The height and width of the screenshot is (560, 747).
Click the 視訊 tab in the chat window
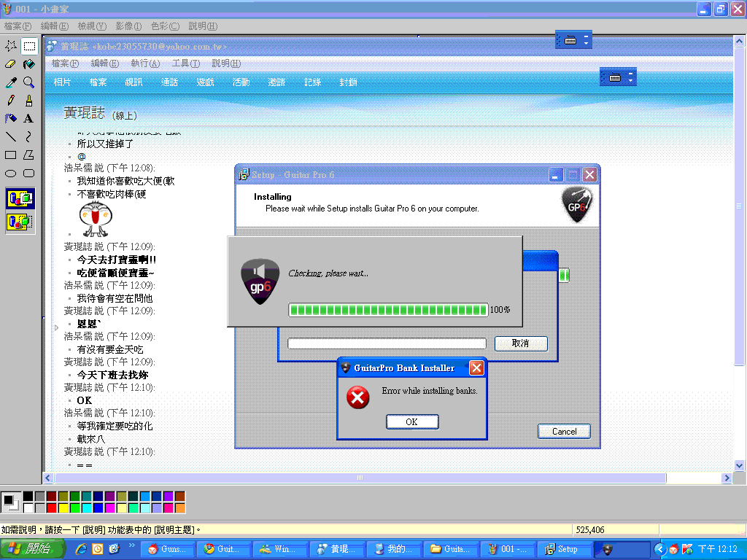coord(134,82)
